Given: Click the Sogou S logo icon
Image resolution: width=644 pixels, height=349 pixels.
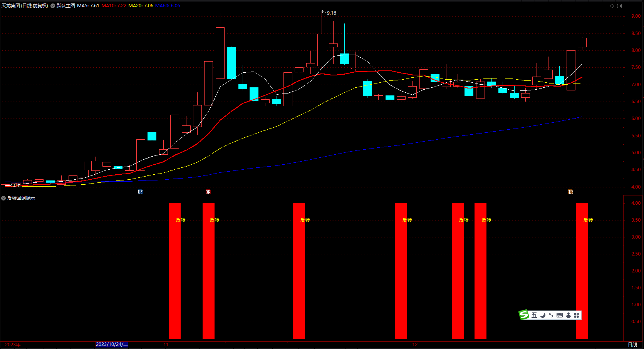Looking at the screenshot, I should (x=524, y=315).
